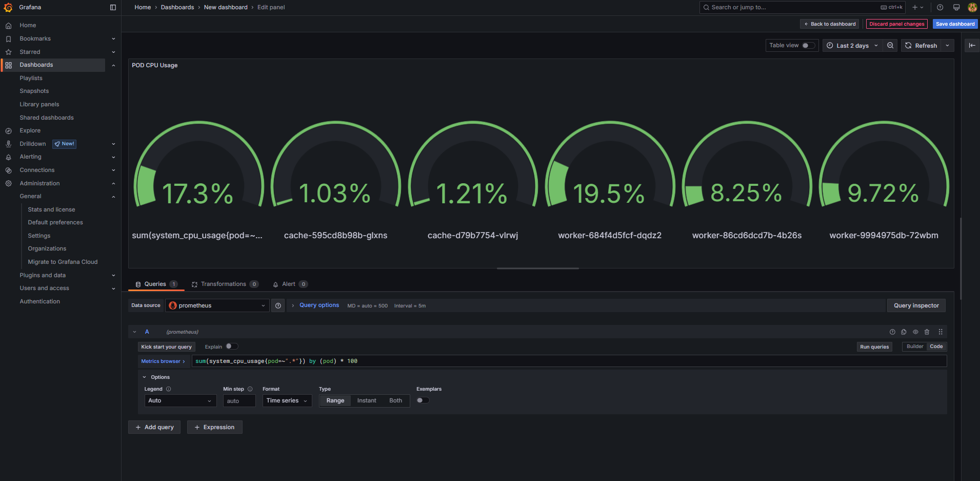Screen dimensions: 980x481
Task: Open the Query inspector
Action: point(916,305)
